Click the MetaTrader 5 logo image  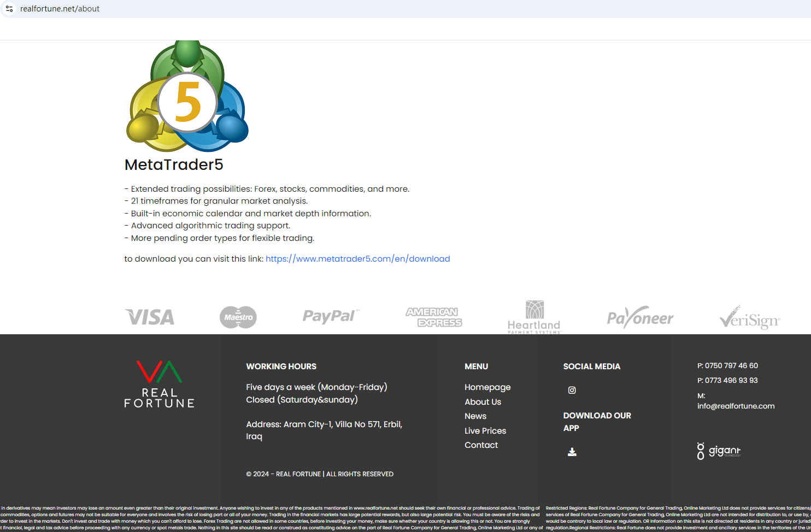(x=187, y=96)
